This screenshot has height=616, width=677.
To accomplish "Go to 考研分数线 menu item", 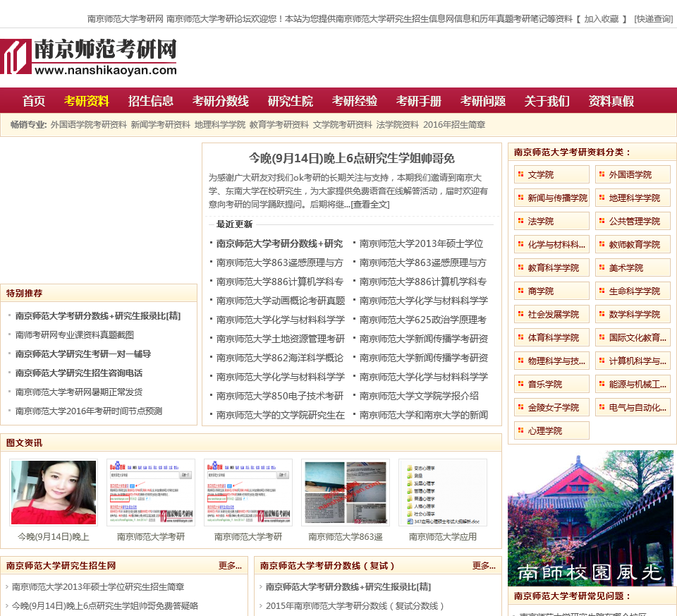I will pos(221,101).
